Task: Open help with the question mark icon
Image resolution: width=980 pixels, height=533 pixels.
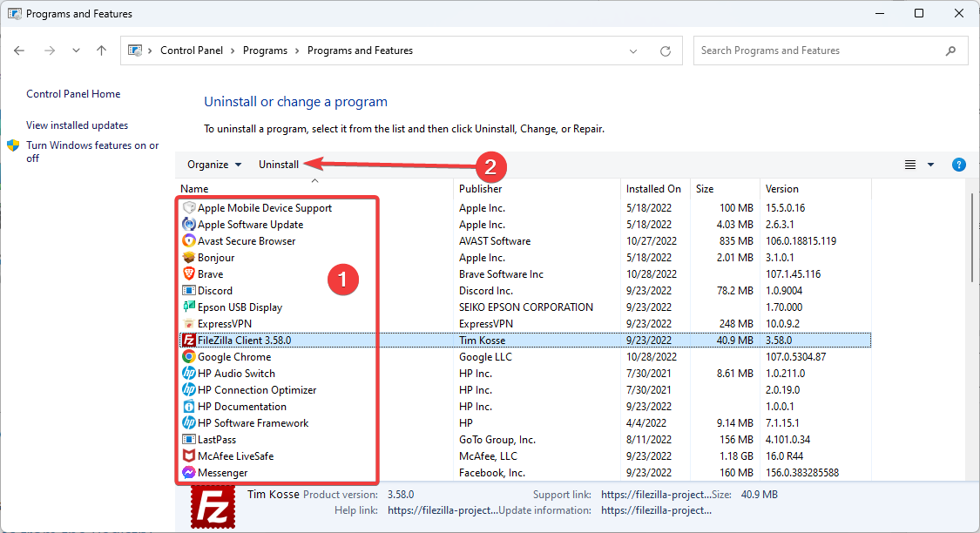Action: coord(959,165)
